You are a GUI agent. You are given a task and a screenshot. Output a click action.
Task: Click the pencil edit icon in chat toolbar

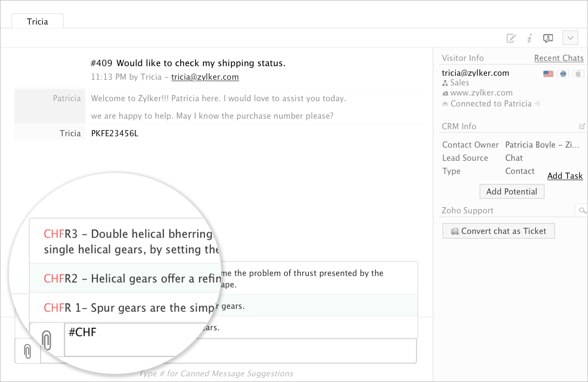(x=511, y=38)
